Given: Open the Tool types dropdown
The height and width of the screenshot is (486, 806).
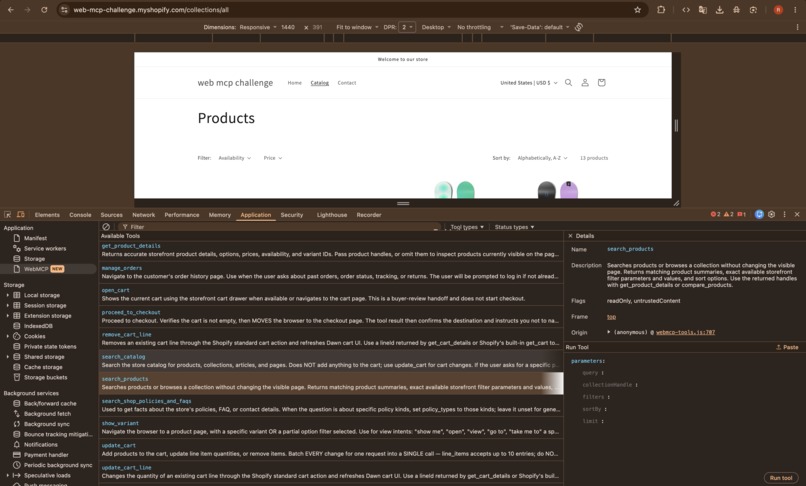Looking at the screenshot, I should coord(467,227).
